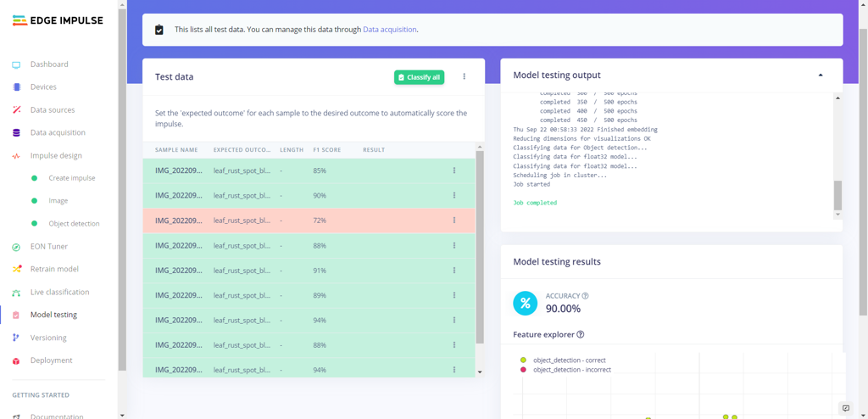The image size is (868, 419).
Task: Open Devices via its sidebar icon
Action: (x=16, y=87)
